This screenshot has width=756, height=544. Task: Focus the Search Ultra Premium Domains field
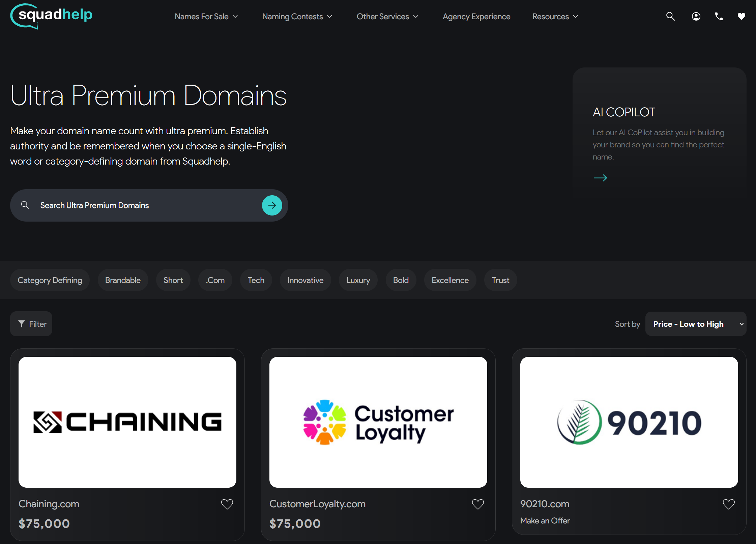pos(149,205)
